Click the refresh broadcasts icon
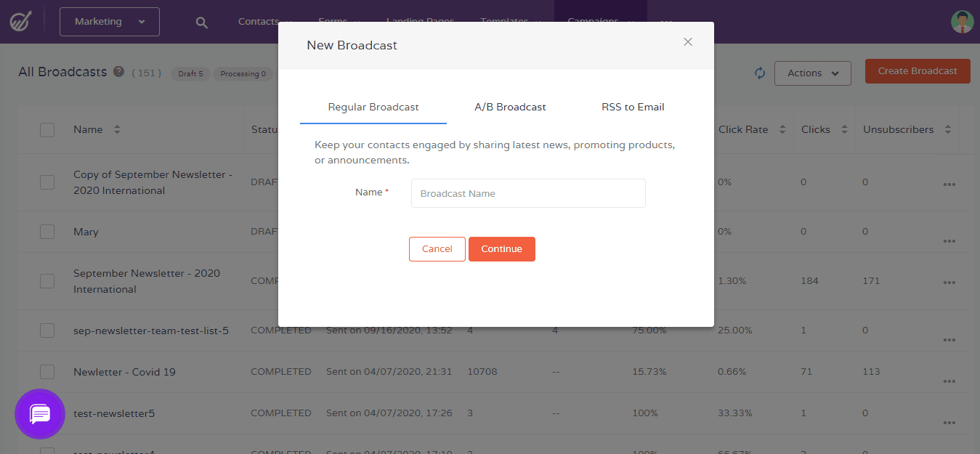The width and height of the screenshot is (980, 454). [759, 73]
